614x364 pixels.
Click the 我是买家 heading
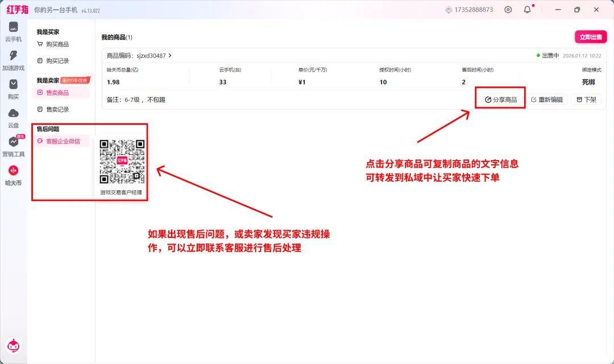(48, 32)
